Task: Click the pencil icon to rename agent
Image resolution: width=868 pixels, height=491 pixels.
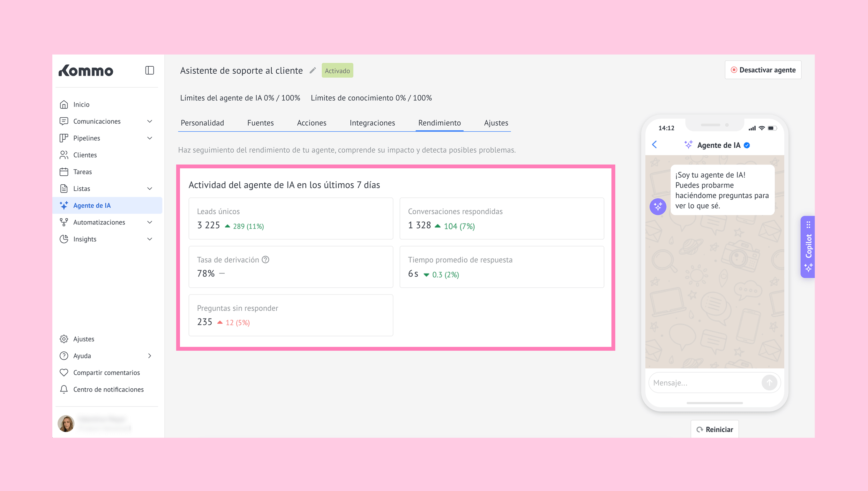Action: coord(313,70)
